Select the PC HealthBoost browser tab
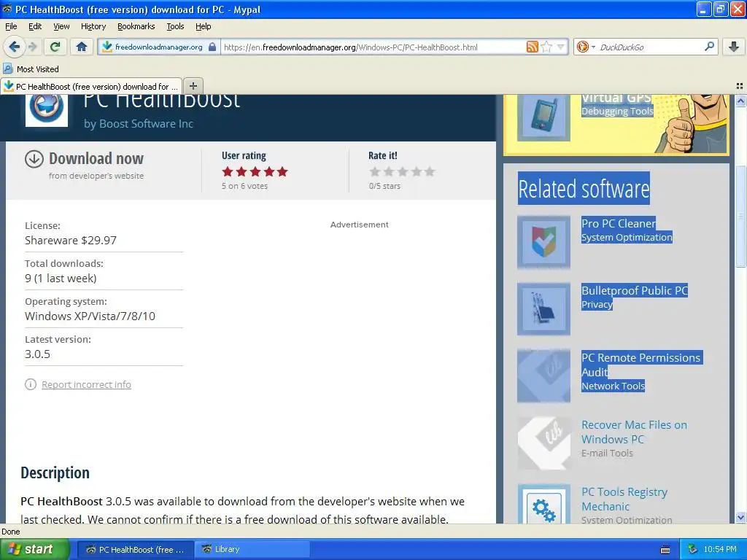The image size is (747, 560). (x=91, y=86)
